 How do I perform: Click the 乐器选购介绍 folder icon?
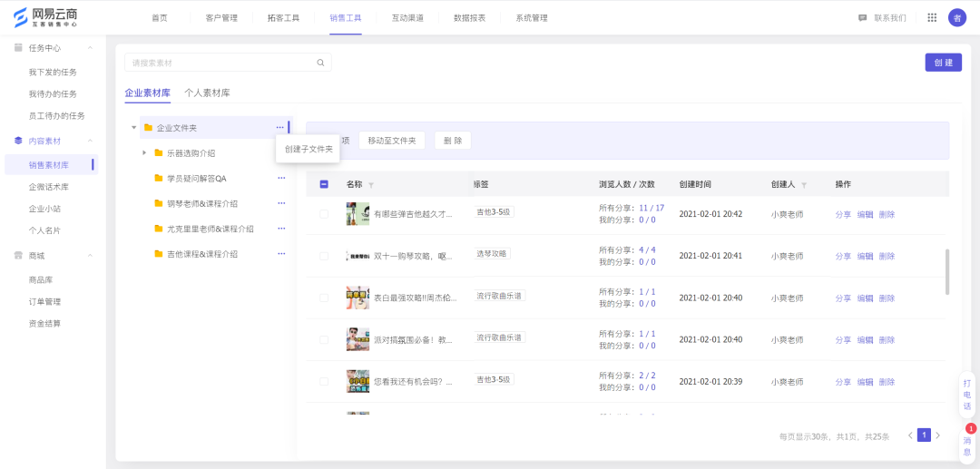(x=159, y=153)
